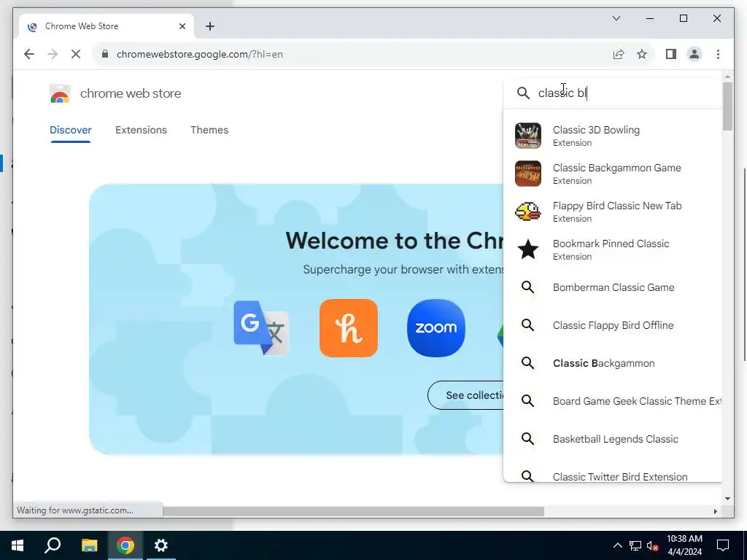
Task: Open Windows taskbar search
Action: click(x=53, y=545)
